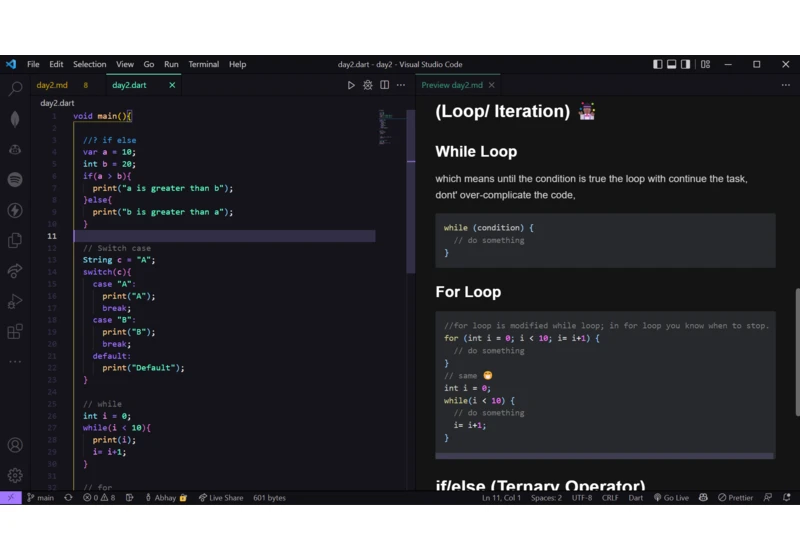The height and width of the screenshot is (560, 800).
Task: Toggle the primary side bar layout button
Action: click(658, 64)
